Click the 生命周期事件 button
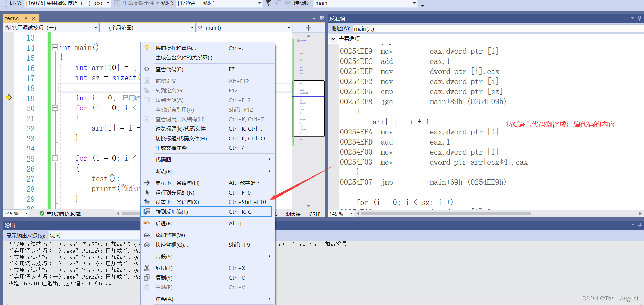This screenshot has height=305, width=644. tap(136, 3)
